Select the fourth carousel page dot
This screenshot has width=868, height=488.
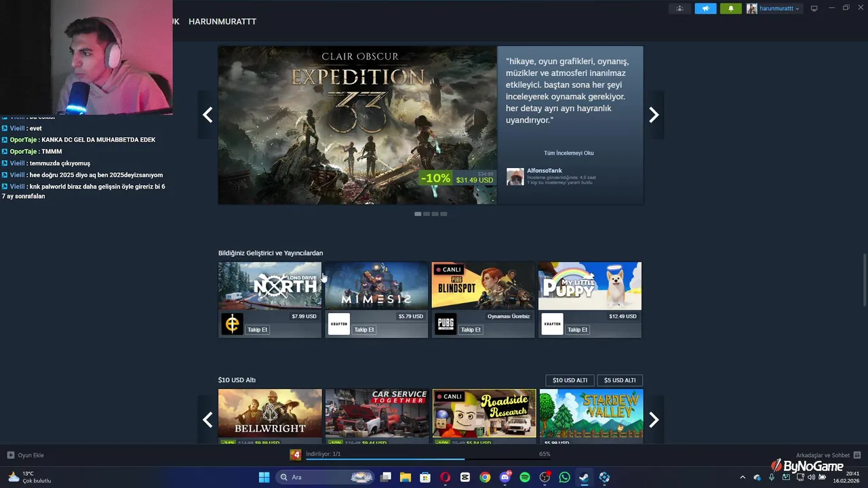click(x=443, y=214)
